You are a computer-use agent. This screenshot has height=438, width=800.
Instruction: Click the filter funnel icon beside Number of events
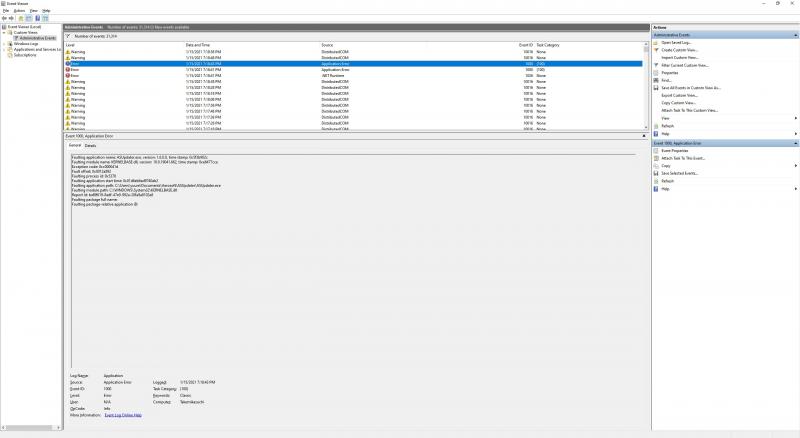click(x=68, y=36)
